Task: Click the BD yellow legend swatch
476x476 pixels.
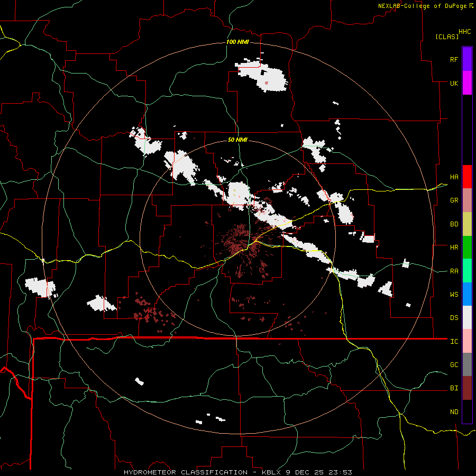Action: [467, 224]
